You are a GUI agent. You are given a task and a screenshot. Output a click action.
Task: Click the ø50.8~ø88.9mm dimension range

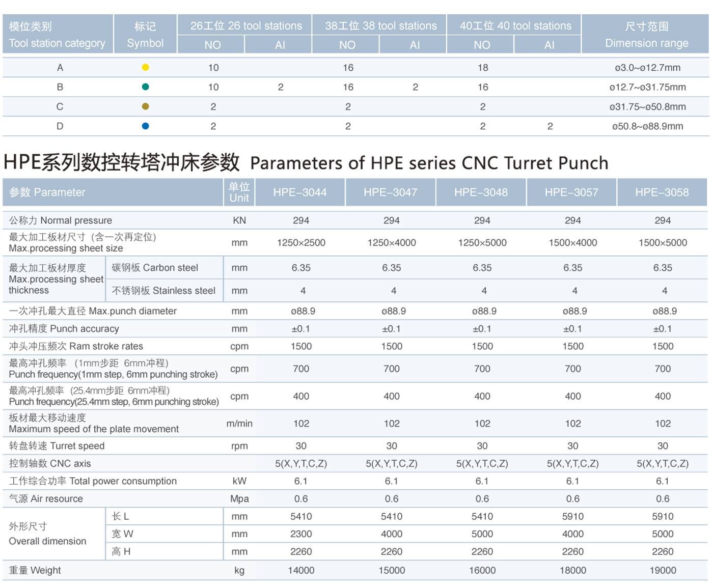point(647,126)
